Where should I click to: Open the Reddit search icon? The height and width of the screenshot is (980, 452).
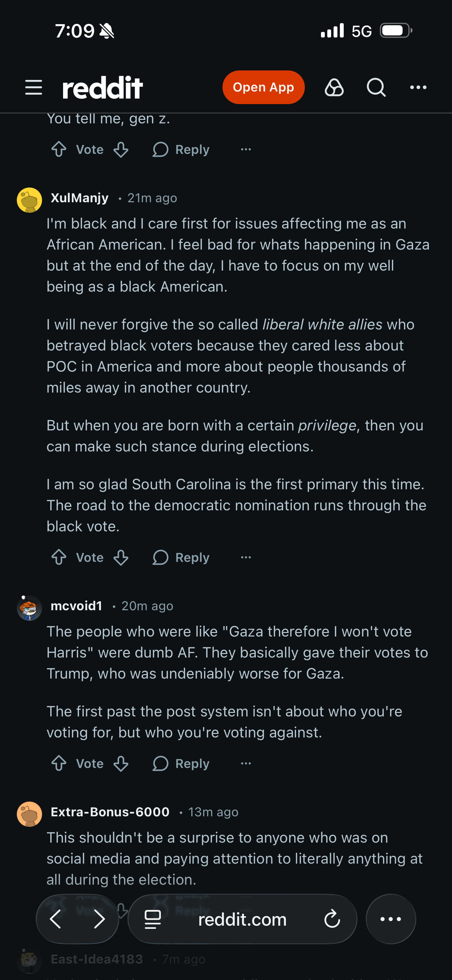click(376, 88)
